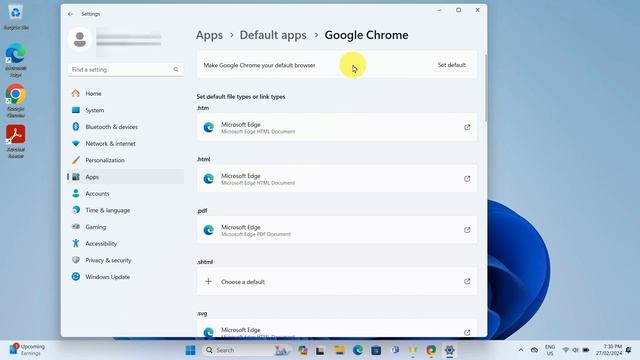The height and width of the screenshot is (360, 640).
Task: Click the battery tray icon
Action: point(586,350)
